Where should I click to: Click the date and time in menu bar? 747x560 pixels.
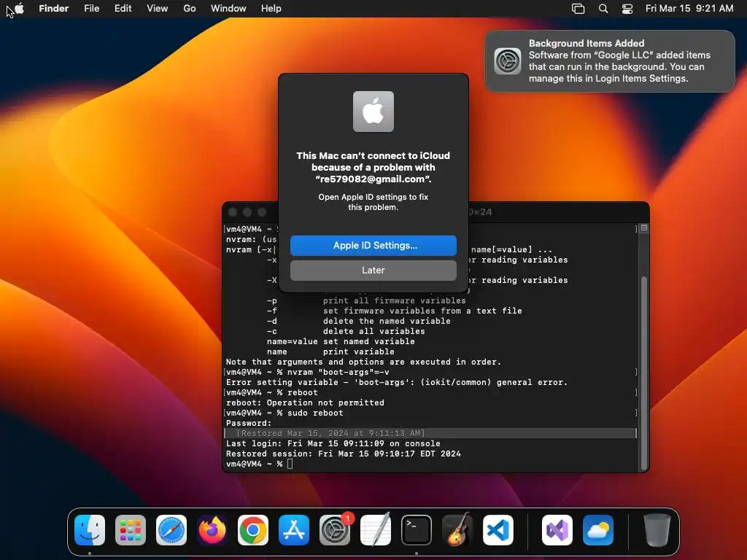pos(689,9)
